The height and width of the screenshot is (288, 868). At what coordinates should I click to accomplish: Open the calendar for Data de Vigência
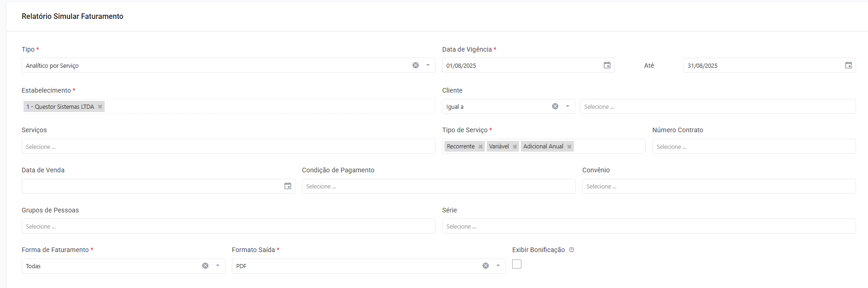point(607,65)
